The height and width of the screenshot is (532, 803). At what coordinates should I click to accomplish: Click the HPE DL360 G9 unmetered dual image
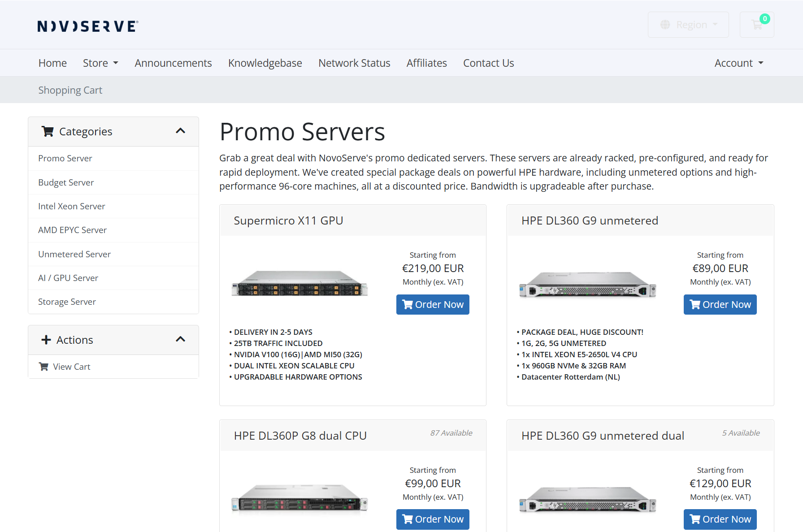(587, 499)
